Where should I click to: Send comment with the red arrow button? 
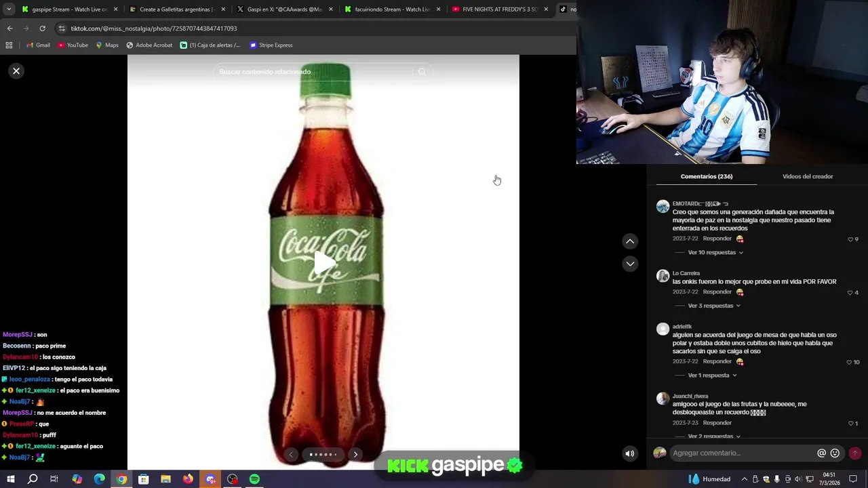[x=854, y=453]
